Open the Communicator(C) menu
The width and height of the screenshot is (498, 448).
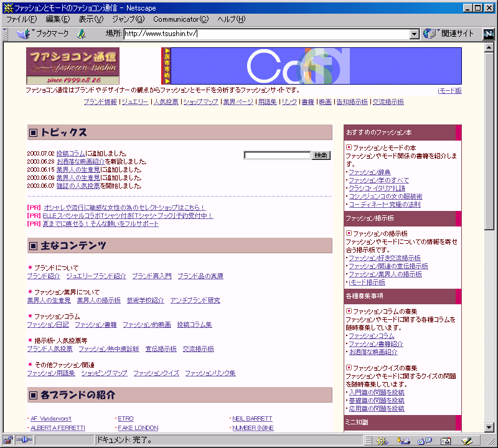[x=181, y=19]
